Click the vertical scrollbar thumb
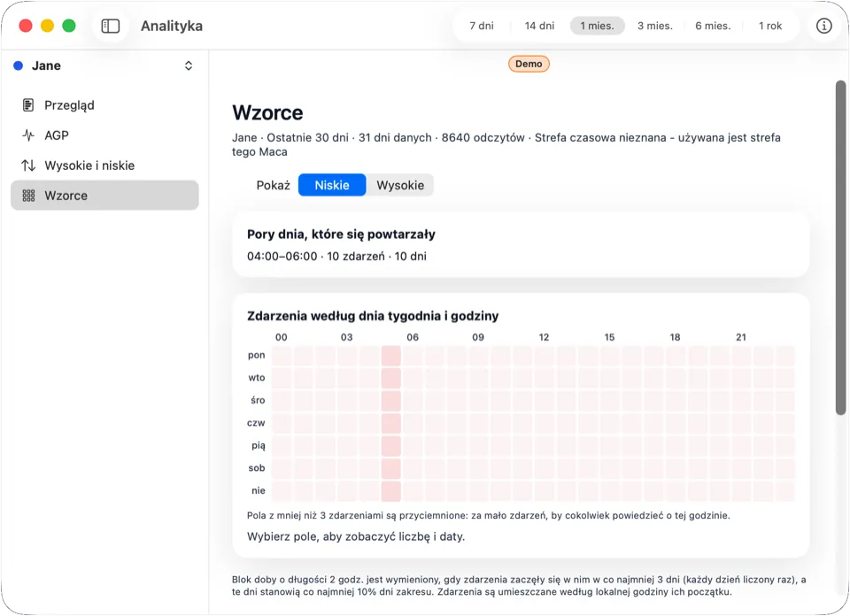850x616 pixels. [x=841, y=248]
